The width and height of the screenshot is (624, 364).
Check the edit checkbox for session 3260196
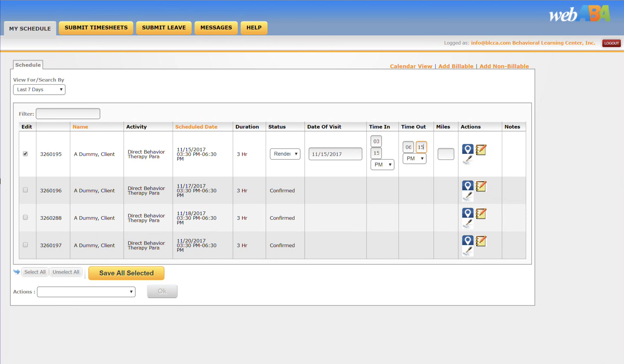pyautogui.click(x=25, y=190)
